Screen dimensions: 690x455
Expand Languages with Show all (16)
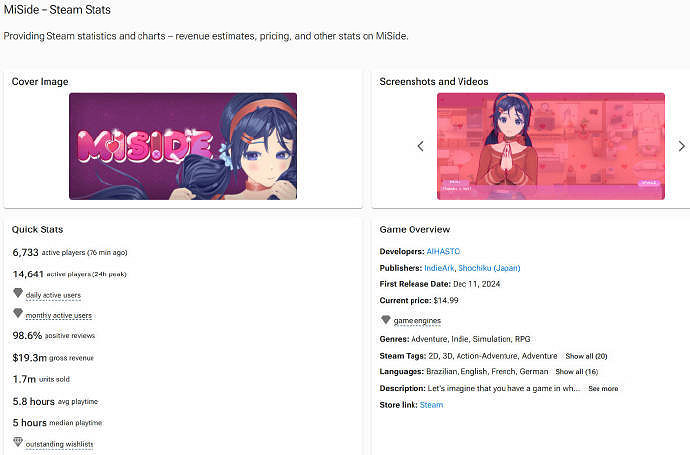coord(576,371)
